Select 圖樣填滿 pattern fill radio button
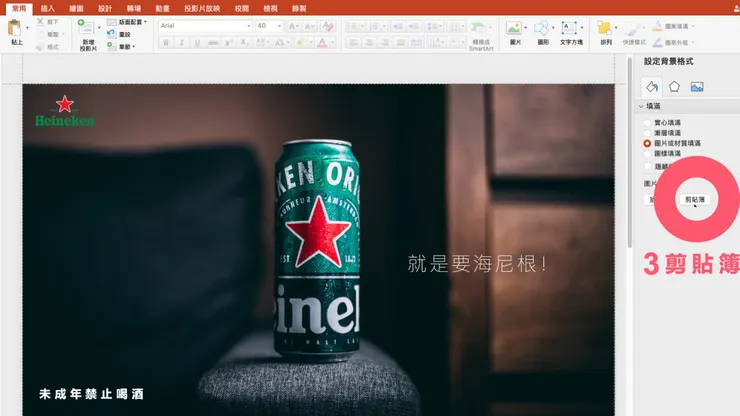 click(x=647, y=154)
